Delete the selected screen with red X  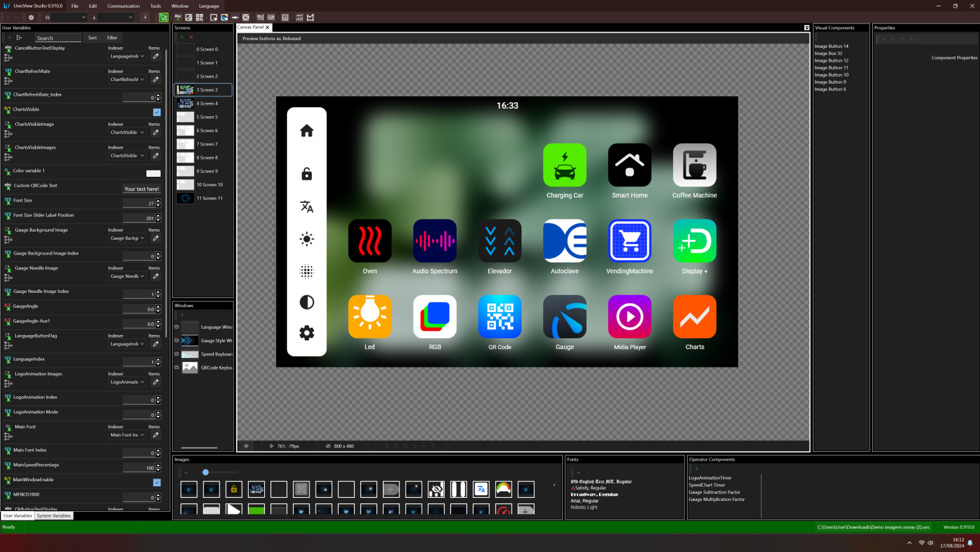click(x=191, y=37)
